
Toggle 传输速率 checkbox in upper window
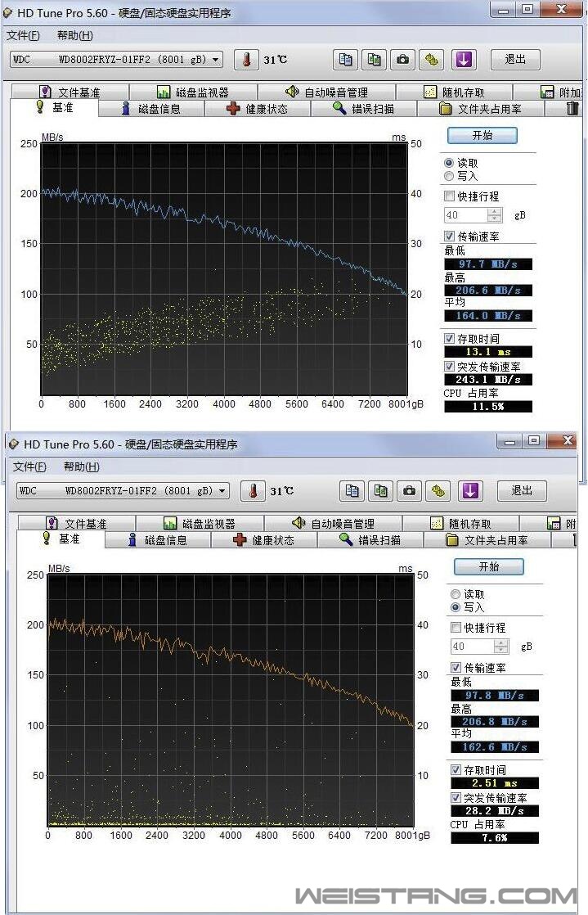point(449,237)
